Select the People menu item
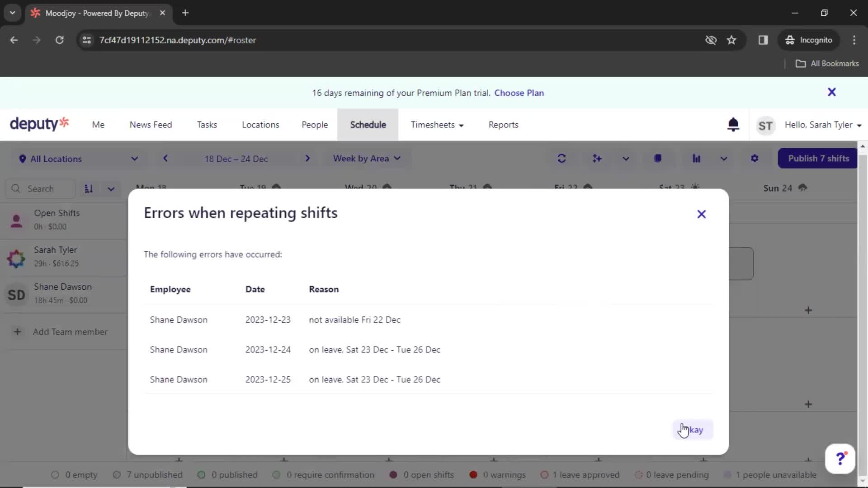 click(315, 125)
